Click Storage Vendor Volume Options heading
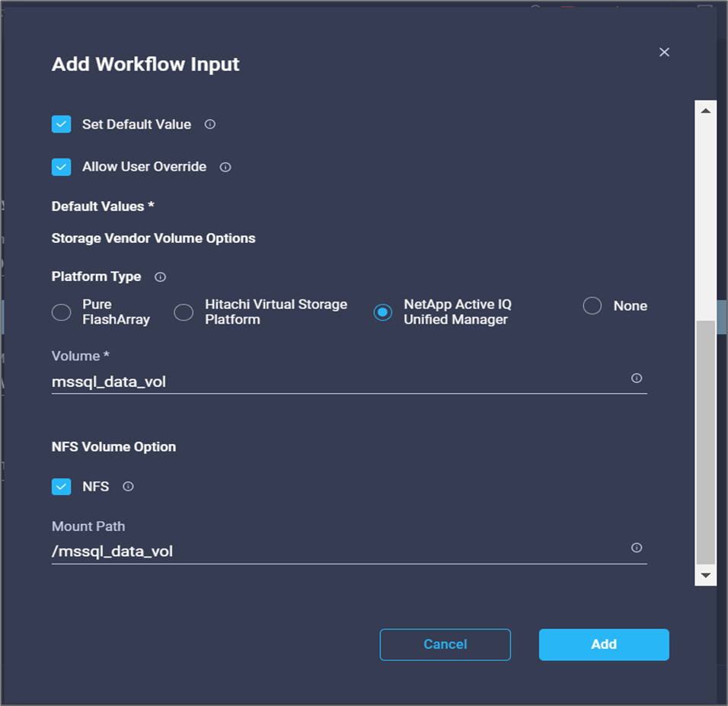 [x=153, y=238]
